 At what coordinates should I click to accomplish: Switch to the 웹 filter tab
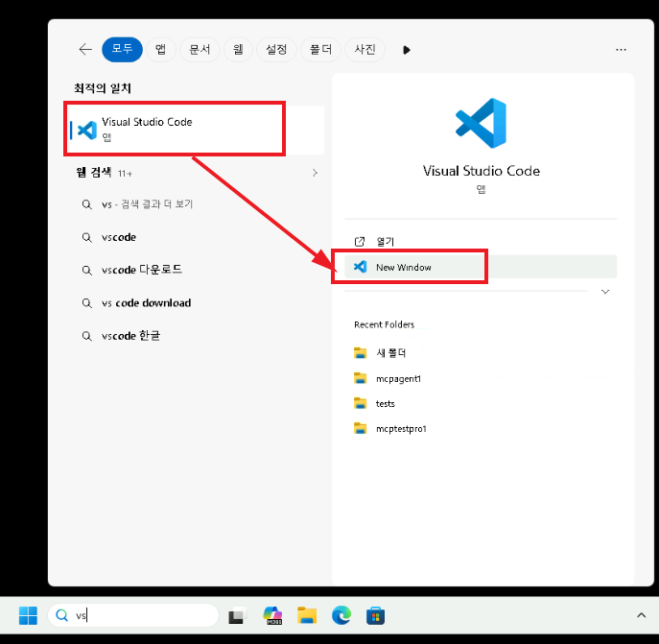(x=238, y=50)
